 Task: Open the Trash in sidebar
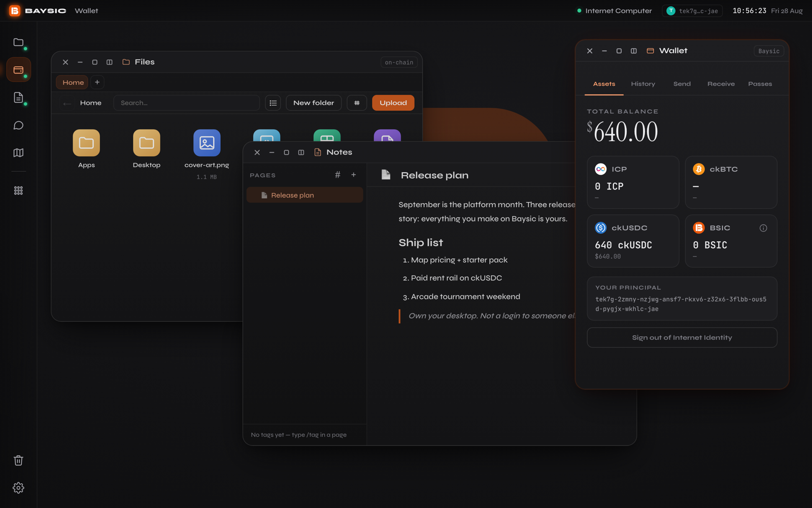coord(18,460)
